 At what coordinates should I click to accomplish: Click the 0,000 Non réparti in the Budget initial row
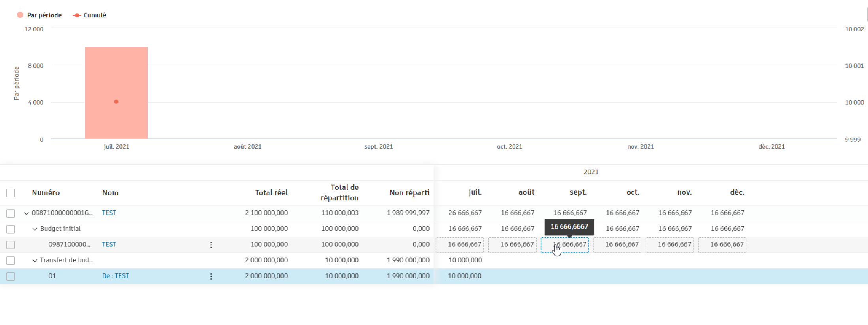tap(421, 229)
